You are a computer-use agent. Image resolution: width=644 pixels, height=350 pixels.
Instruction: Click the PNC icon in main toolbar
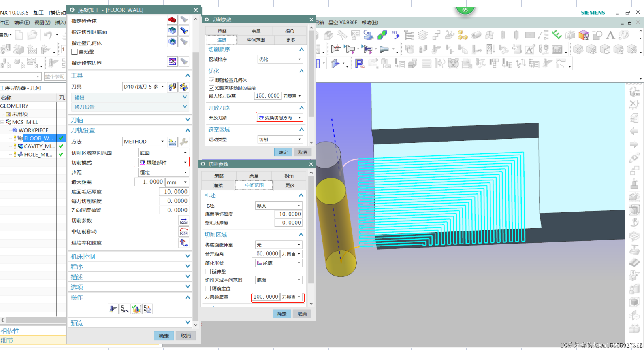[x=359, y=64]
